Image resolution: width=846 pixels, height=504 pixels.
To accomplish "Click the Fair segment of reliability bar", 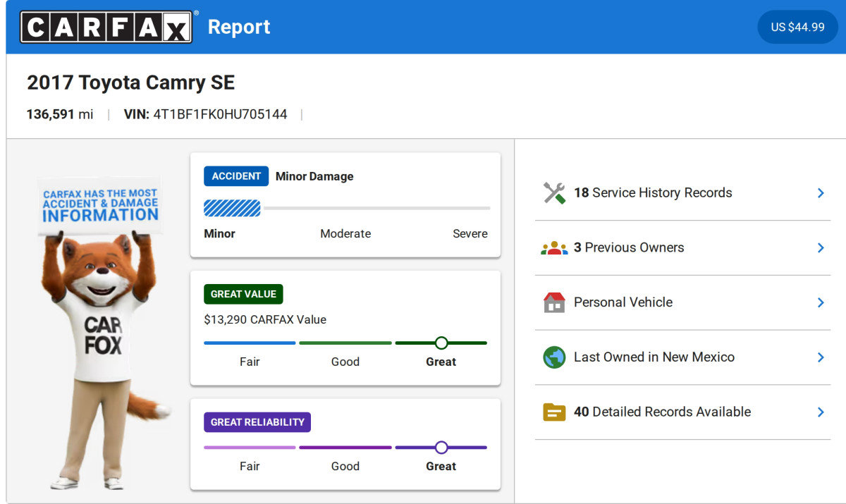I will pos(250,448).
